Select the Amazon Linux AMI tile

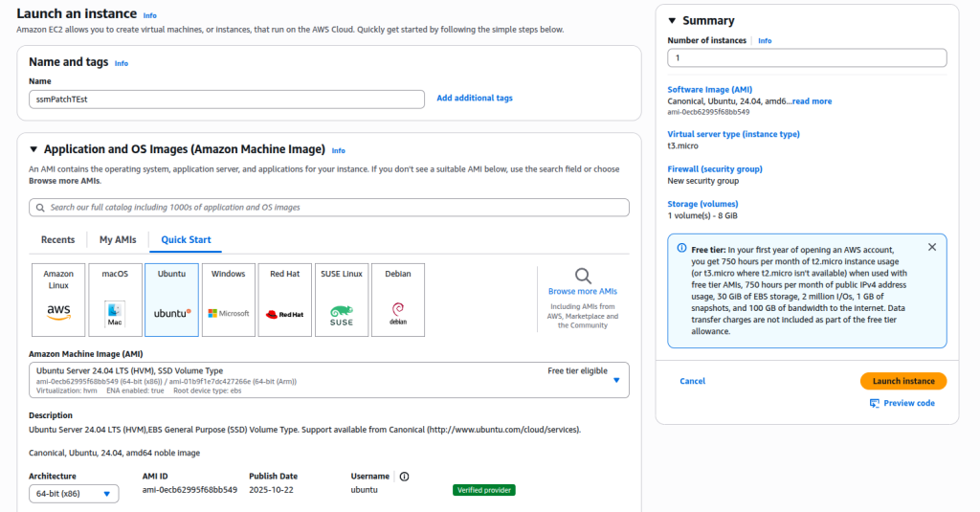[58, 301]
